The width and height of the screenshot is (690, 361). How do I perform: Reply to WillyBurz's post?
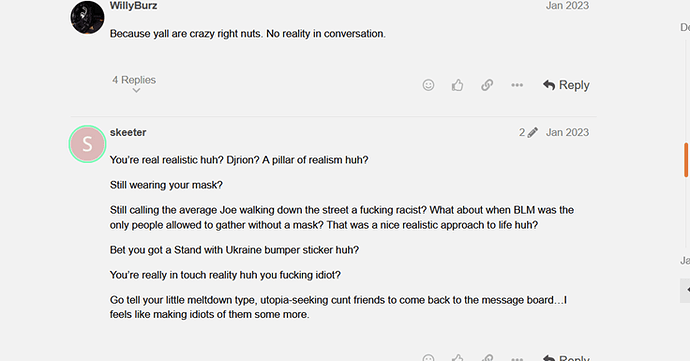click(566, 85)
